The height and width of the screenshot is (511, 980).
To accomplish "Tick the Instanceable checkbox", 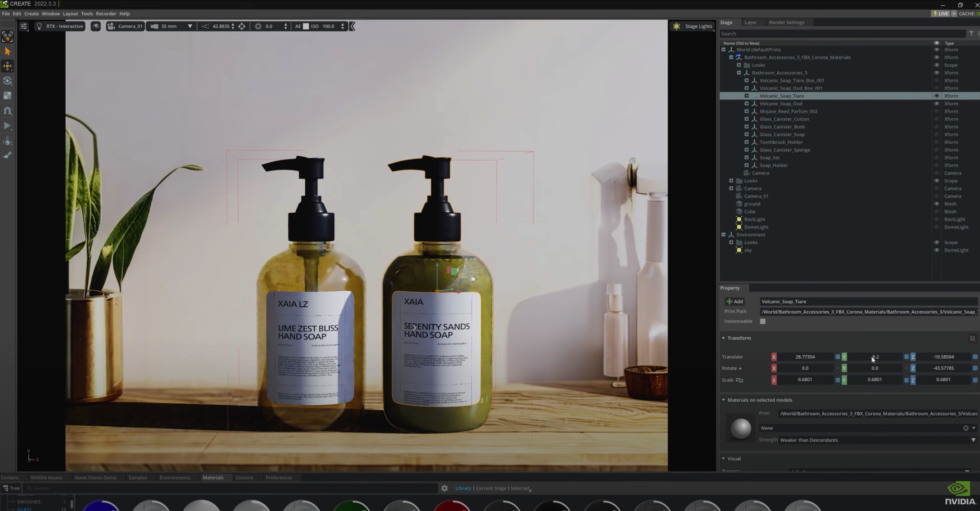I will (763, 321).
